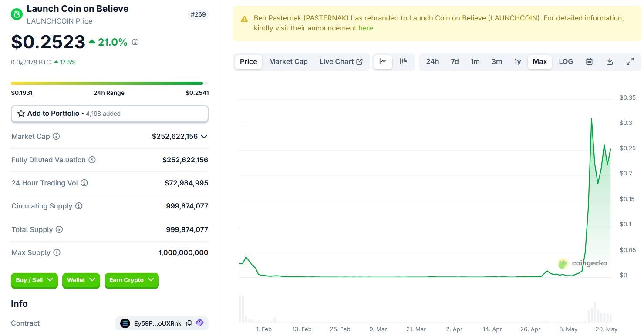Switch to line chart view icon

tap(383, 61)
